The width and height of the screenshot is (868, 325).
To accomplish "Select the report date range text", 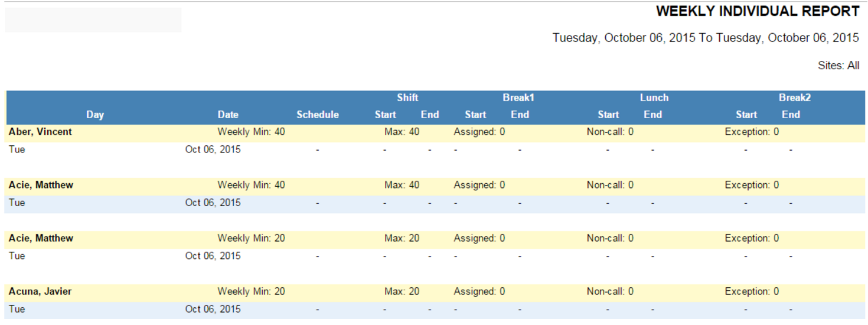I will 705,38.
